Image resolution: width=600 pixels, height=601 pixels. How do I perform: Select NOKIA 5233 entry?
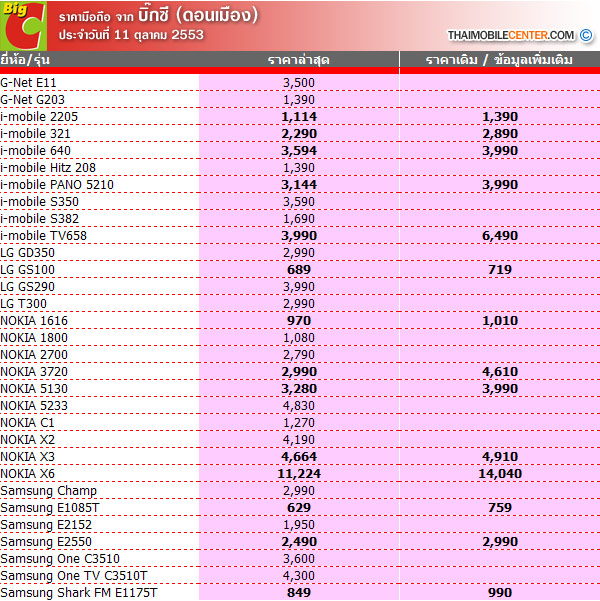[x=34, y=406]
